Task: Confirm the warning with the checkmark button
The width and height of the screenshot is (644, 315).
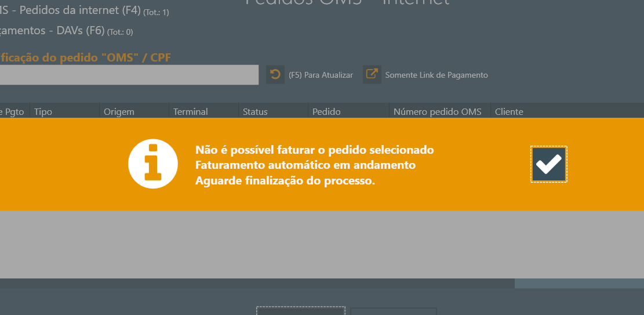Action: point(548,164)
